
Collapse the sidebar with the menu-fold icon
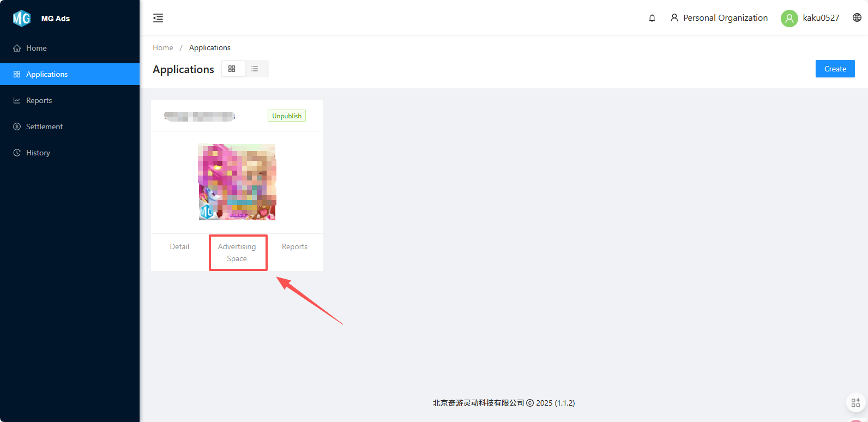click(158, 18)
